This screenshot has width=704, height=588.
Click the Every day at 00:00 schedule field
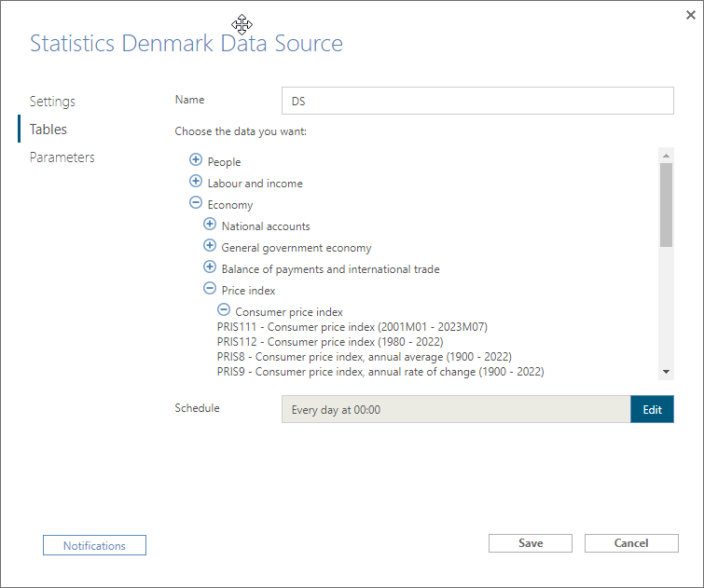(456, 409)
